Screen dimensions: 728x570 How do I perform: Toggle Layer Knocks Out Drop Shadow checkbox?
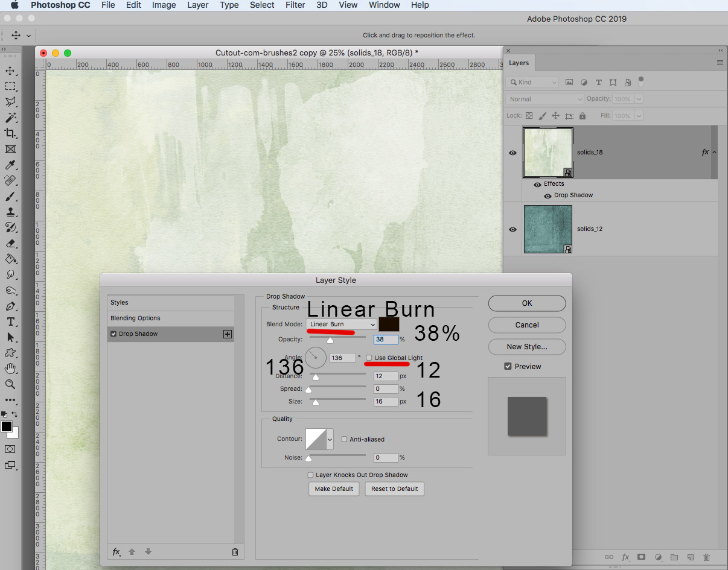pyautogui.click(x=311, y=475)
